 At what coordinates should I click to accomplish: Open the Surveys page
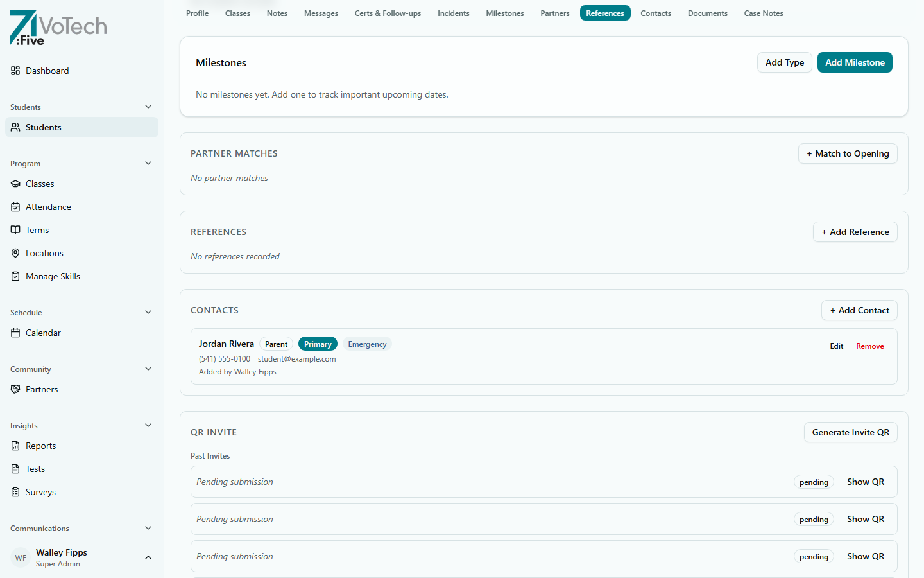click(x=39, y=492)
